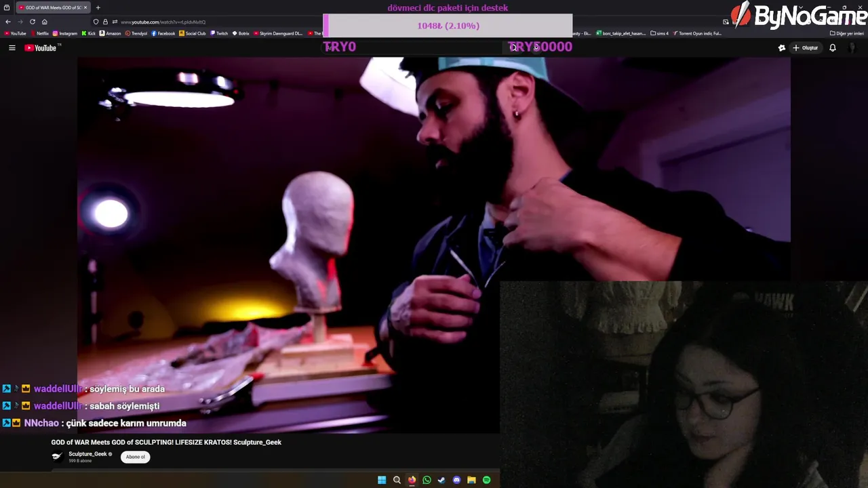Open the Torrent Oyun indir bookmark
868x488 pixels.
coord(697,33)
